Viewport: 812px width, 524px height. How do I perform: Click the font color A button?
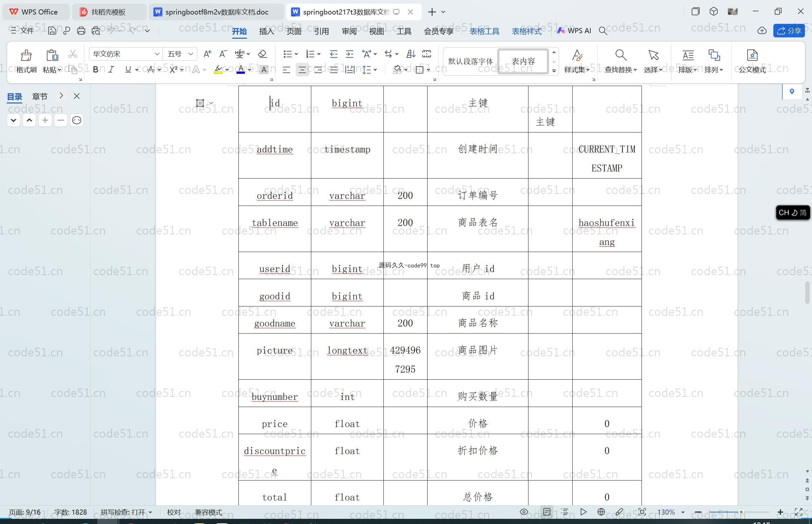pyautogui.click(x=241, y=70)
